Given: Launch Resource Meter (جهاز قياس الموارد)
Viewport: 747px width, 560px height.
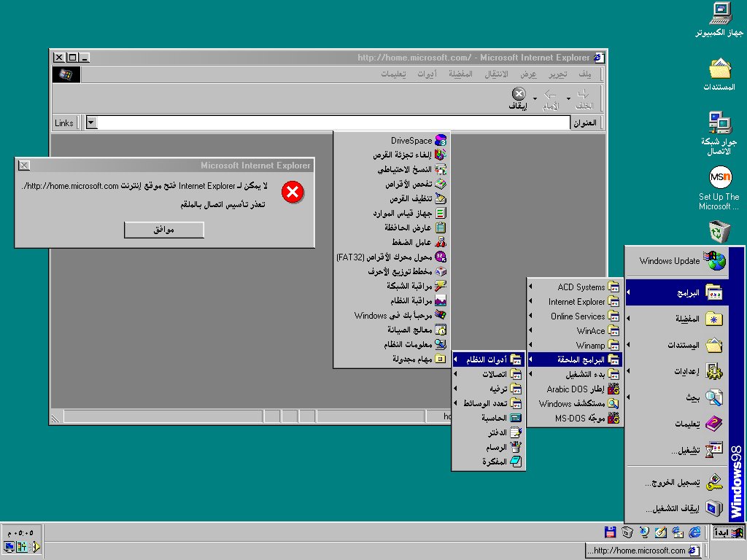Looking at the screenshot, I should pyautogui.click(x=392, y=213).
